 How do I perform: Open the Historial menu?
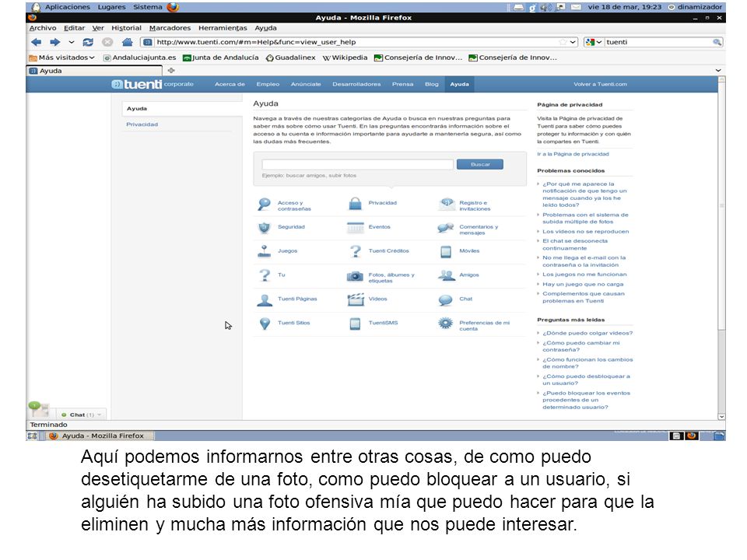126,28
